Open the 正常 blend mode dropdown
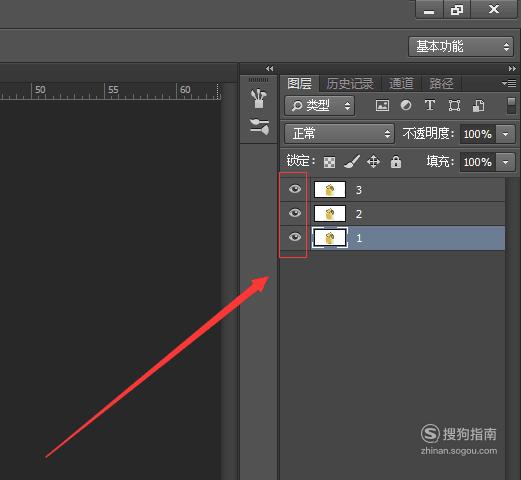Screen dimensions: 521x480 tap(339, 134)
